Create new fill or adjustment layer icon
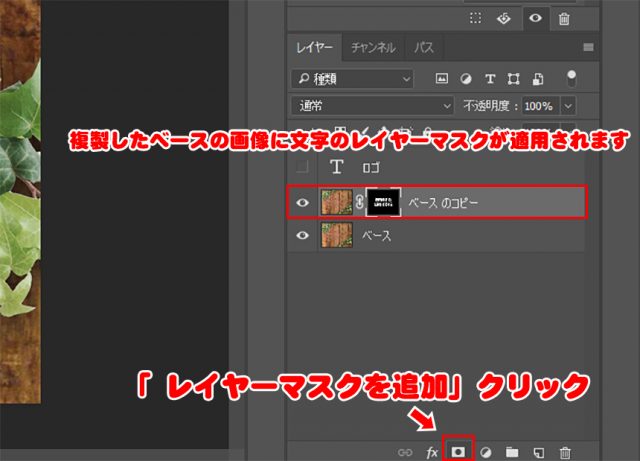Screen dimensions: 640x461 [485, 452]
